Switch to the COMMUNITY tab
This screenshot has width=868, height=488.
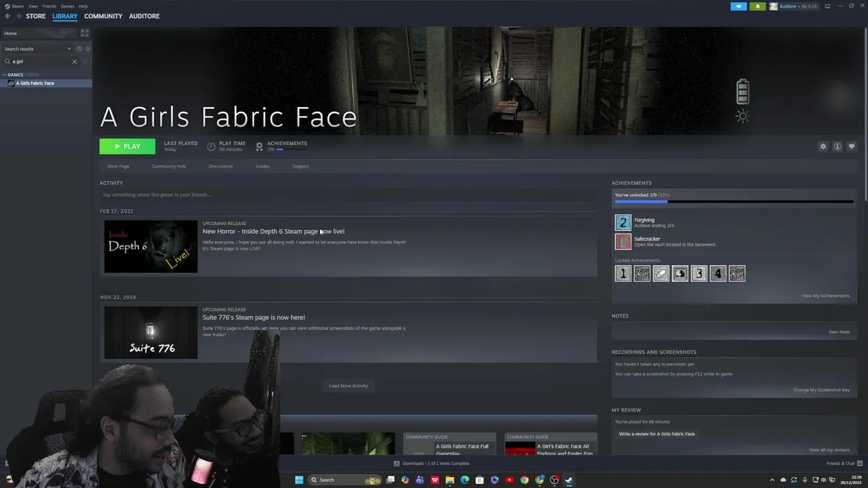coord(103,16)
